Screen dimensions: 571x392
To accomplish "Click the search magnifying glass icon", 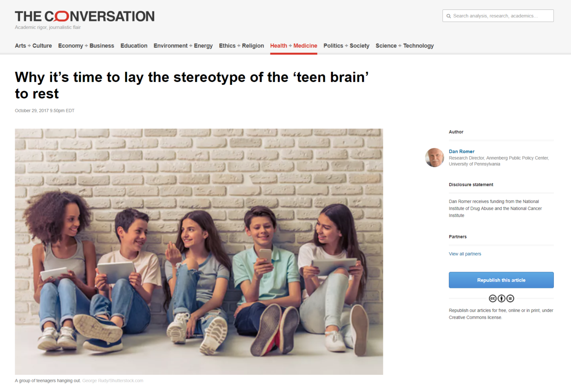I will pos(449,15).
